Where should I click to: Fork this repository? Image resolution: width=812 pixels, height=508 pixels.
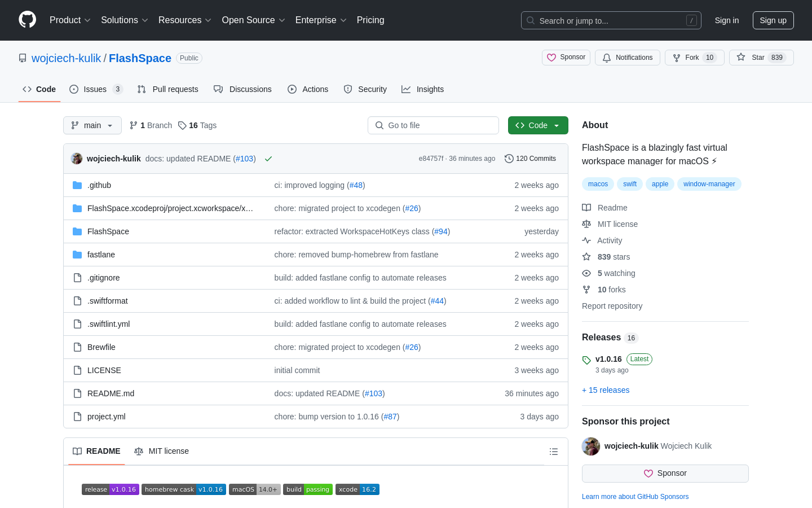[x=694, y=58]
